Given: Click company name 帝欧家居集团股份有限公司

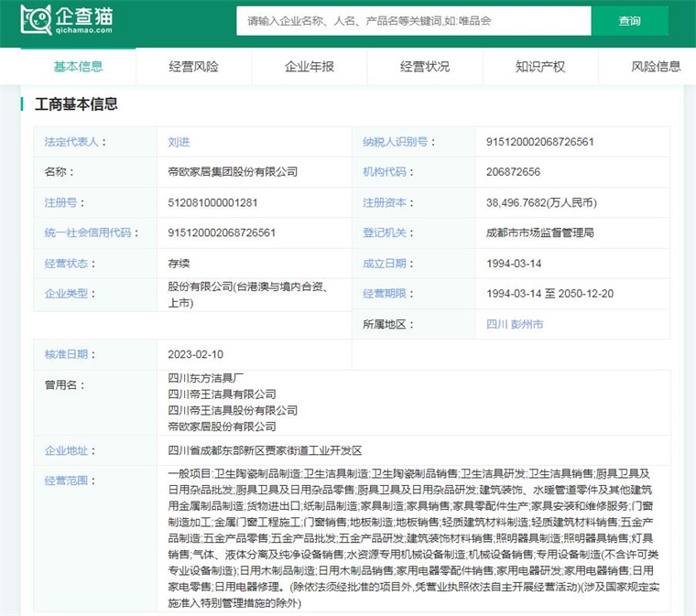Looking at the screenshot, I should [x=233, y=172].
